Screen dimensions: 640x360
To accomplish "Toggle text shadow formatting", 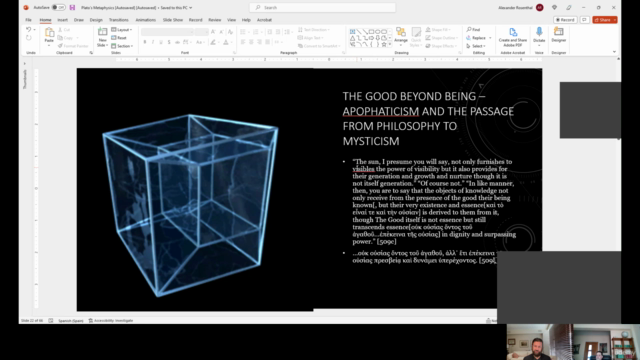I will tap(169, 42).
